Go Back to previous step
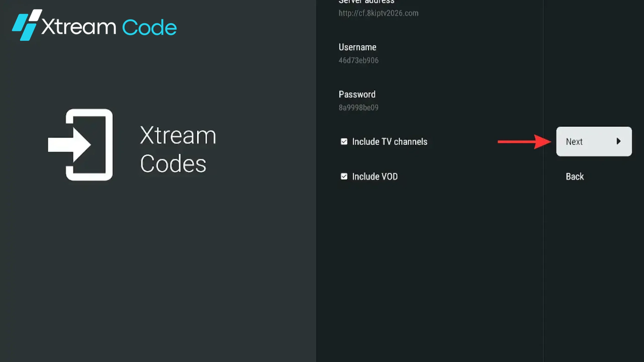 click(575, 176)
